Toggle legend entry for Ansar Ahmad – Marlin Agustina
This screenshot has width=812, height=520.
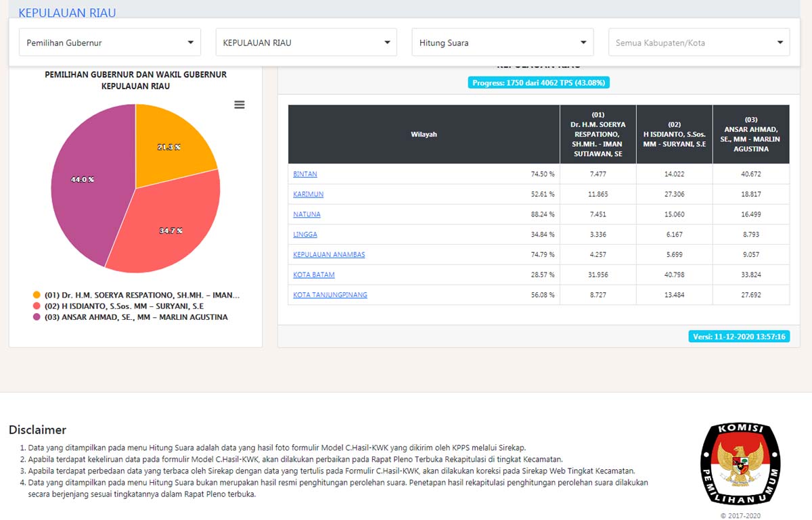(x=130, y=317)
